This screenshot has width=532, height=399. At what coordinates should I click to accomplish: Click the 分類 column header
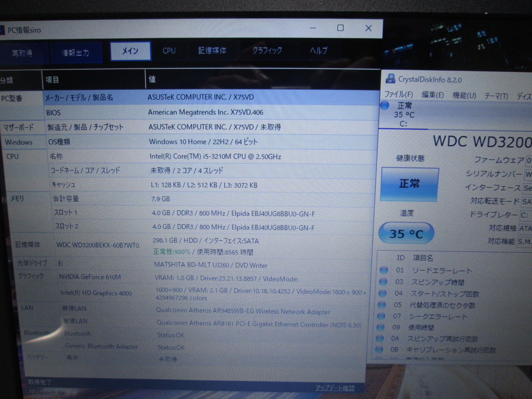(7, 80)
